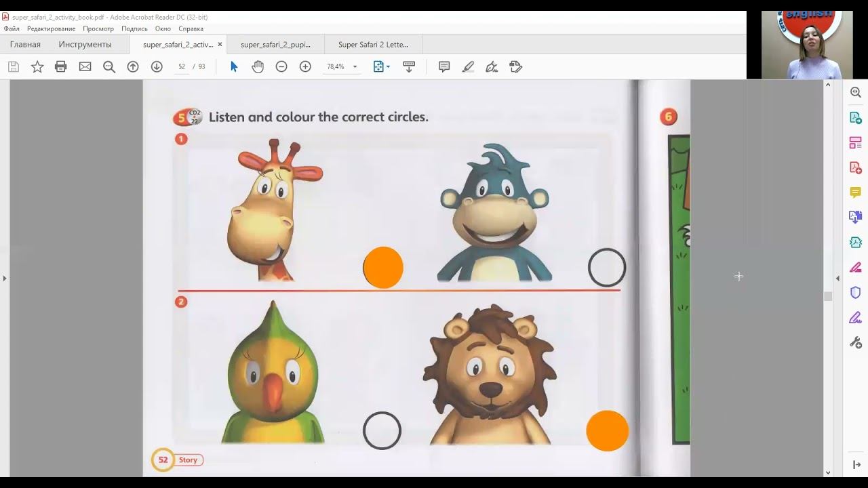Click the empty circle beside the parrot
868x488 pixels.
pyautogui.click(x=382, y=430)
